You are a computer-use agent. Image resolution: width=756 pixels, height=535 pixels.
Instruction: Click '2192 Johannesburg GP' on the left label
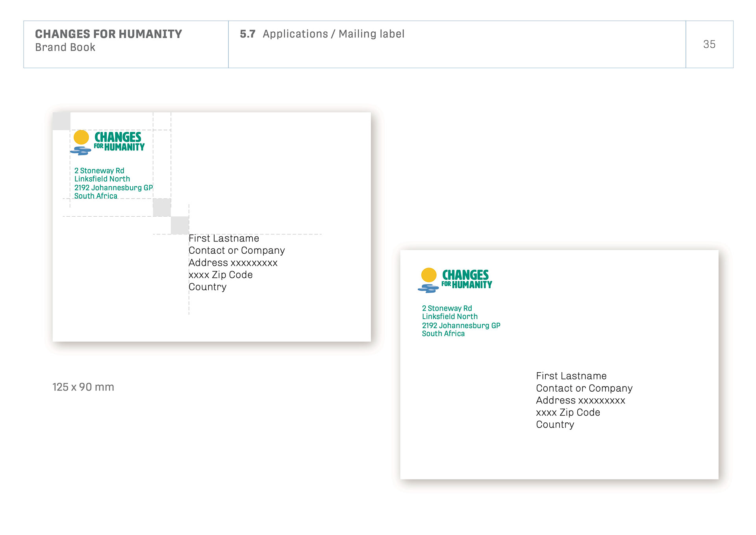113,188
